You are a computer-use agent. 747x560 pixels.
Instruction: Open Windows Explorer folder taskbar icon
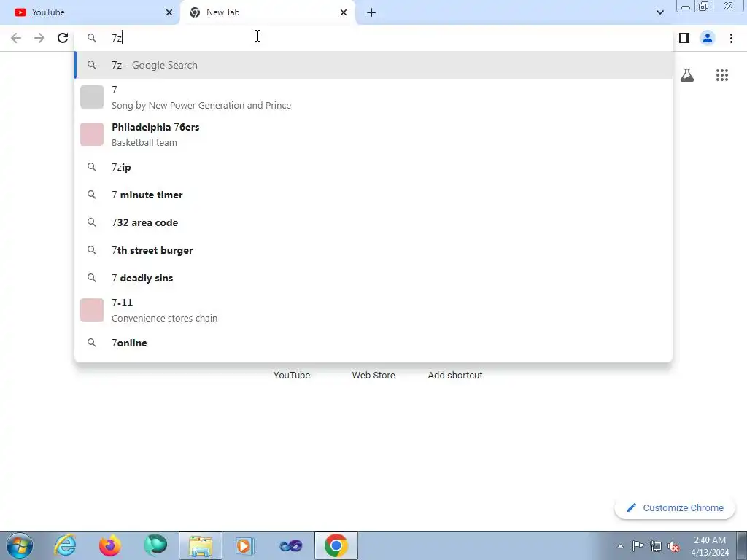[x=201, y=545]
